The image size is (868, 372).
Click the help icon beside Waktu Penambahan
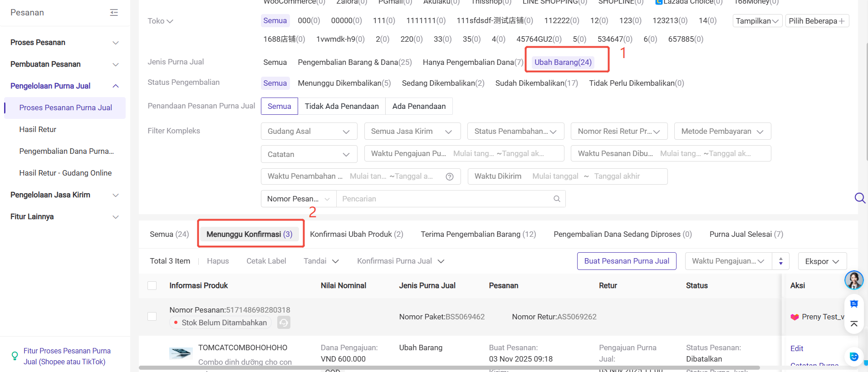pos(449,176)
